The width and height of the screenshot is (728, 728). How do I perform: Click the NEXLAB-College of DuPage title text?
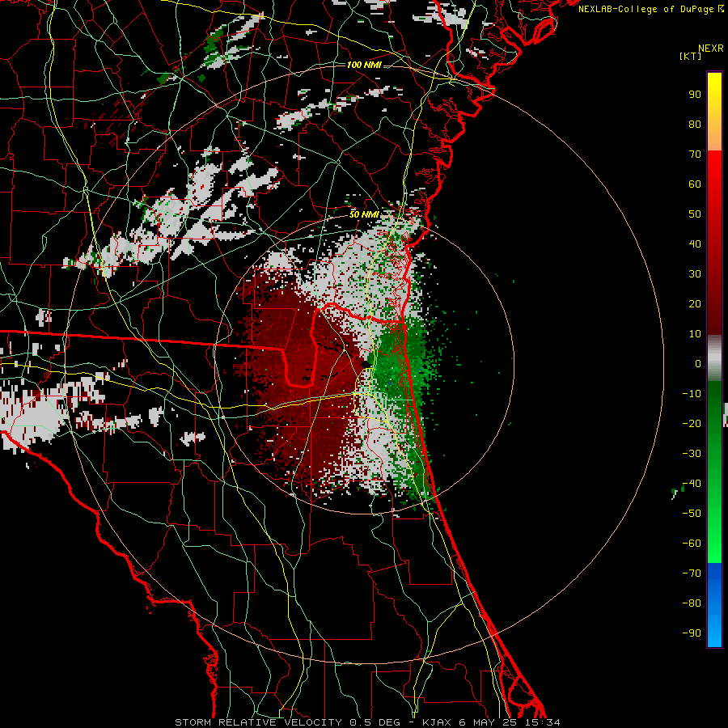pos(651,9)
